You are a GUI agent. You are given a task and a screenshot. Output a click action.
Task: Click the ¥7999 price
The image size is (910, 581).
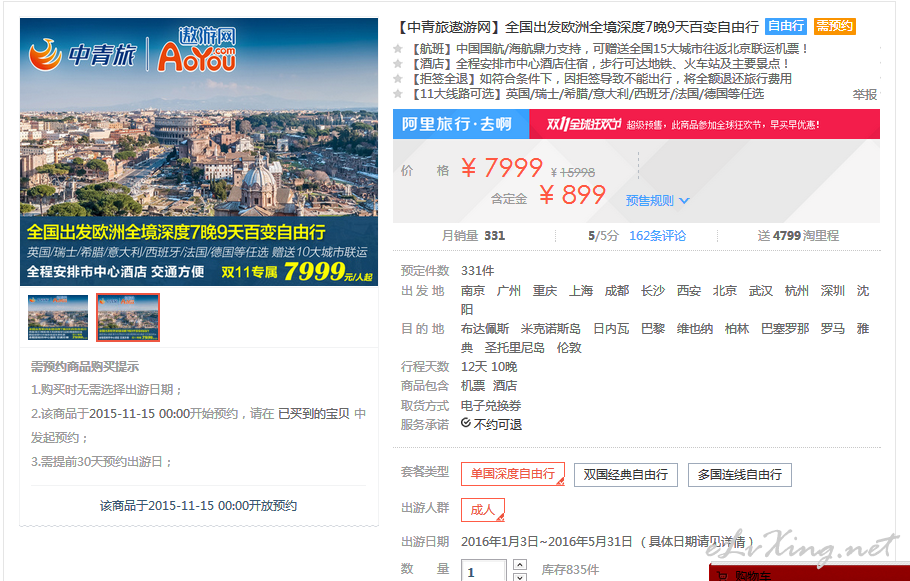tap(502, 168)
